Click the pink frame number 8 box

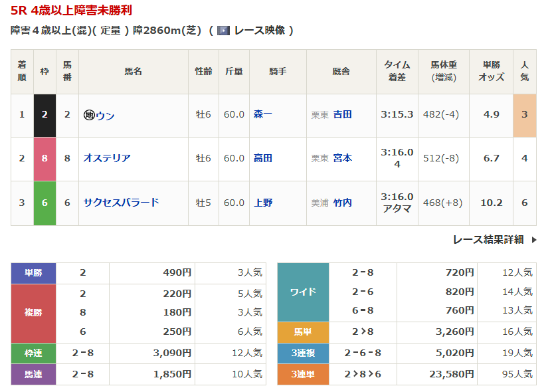tap(45, 158)
